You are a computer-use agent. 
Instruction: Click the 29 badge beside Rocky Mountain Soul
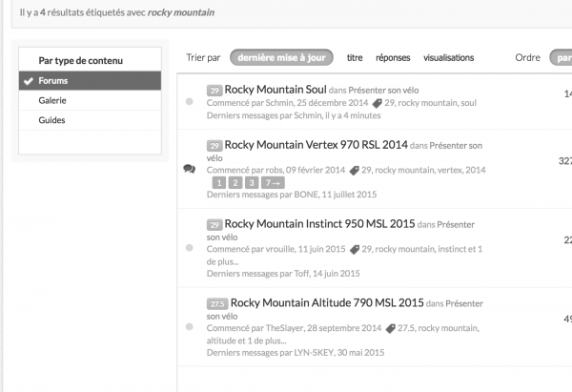[214, 91]
